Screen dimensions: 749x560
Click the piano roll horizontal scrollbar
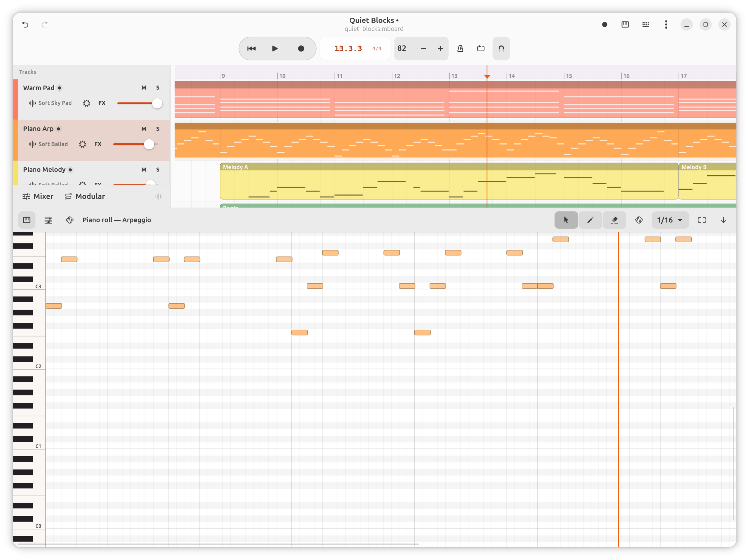218,544
